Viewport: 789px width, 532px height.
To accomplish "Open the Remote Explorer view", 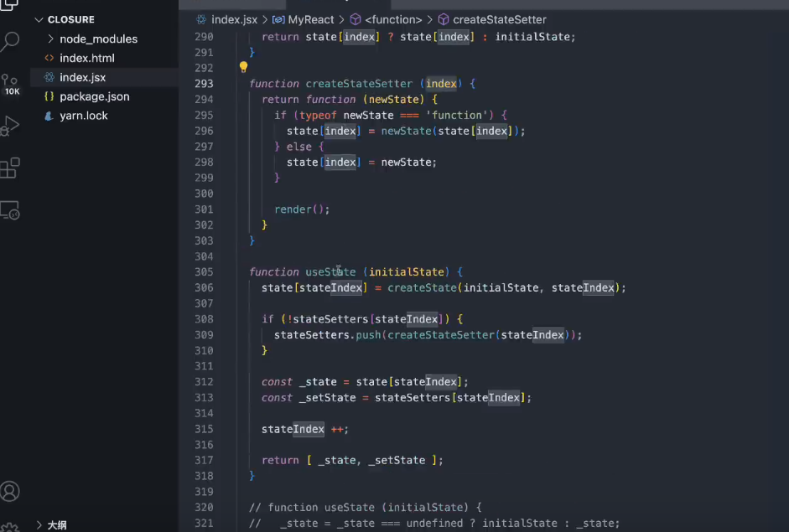I will coord(10,210).
